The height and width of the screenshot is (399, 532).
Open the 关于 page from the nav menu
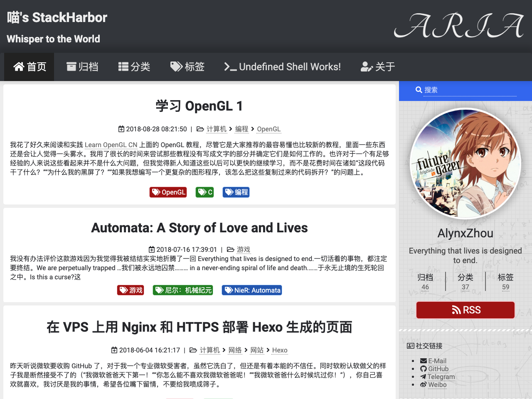[x=377, y=66]
